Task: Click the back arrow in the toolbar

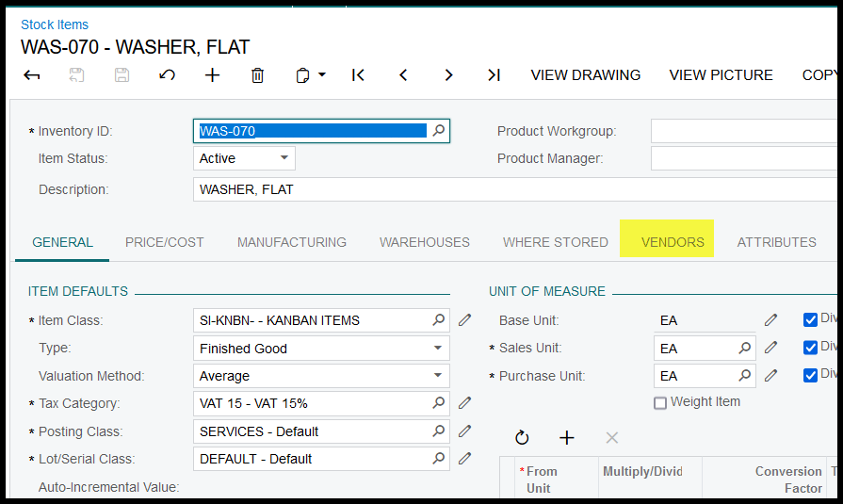Action: tap(32, 75)
